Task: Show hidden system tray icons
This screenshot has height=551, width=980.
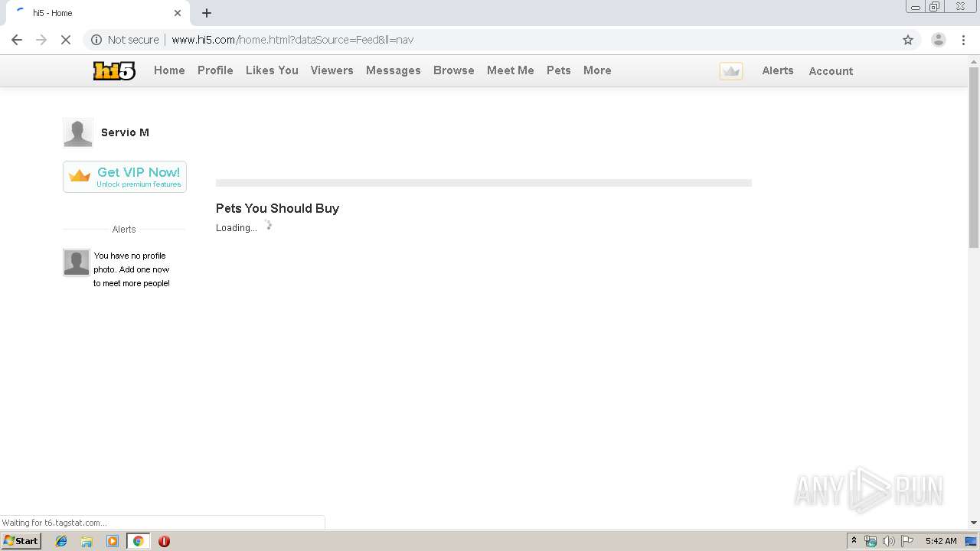Action: click(x=854, y=541)
